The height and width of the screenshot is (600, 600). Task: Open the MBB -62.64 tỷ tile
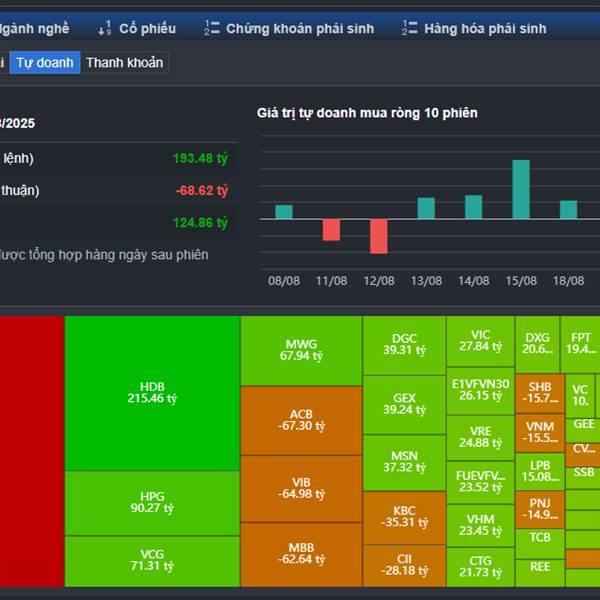(302, 554)
